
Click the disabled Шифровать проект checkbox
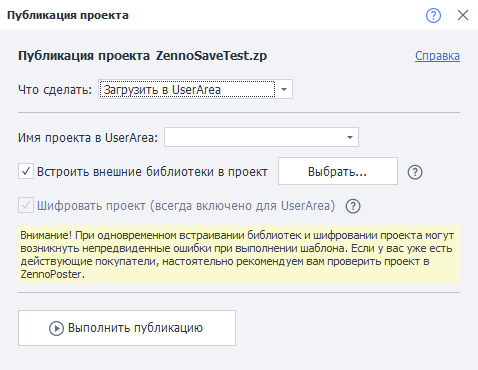[26, 205]
